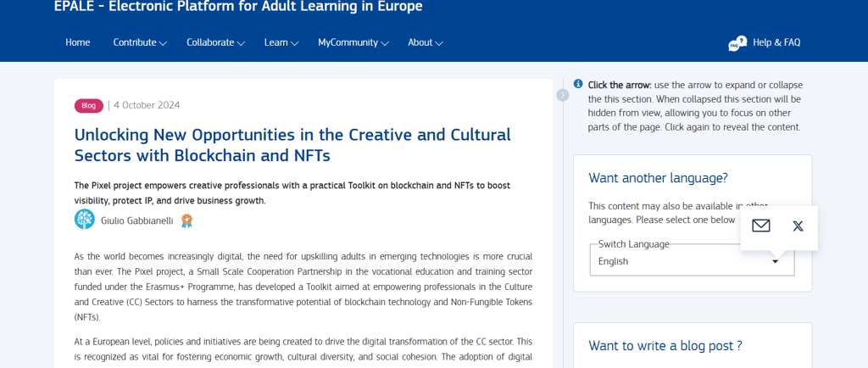This screenshot has width=868, height=368.
Task: Share the post on X icon
Action: coord(798,226)
